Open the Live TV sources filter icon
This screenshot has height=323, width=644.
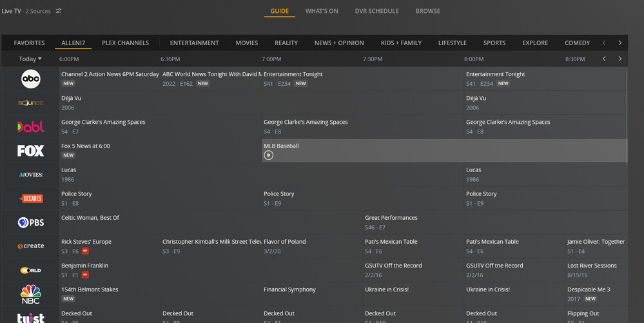point(59,11)
